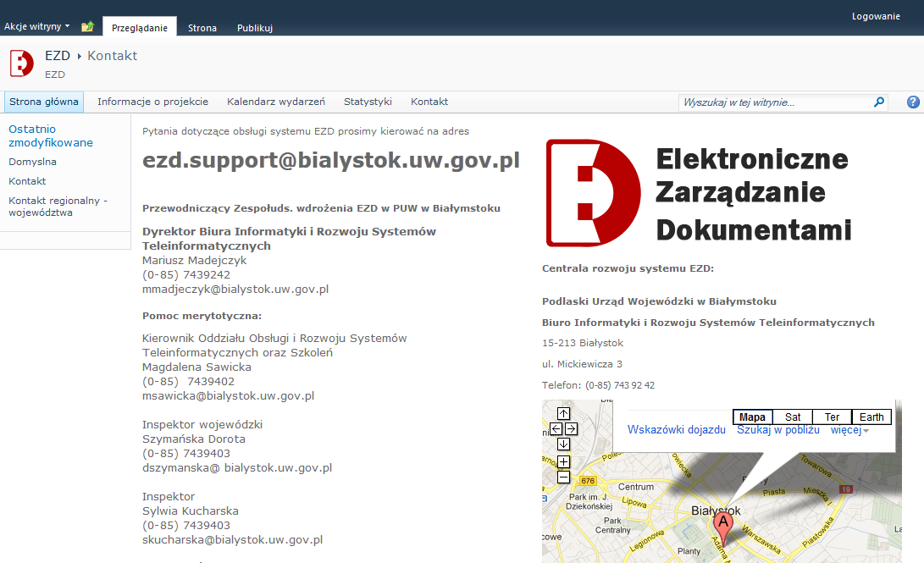
Task: Click the 15-213 Białystok postal line
Action: tap(583, 343)
